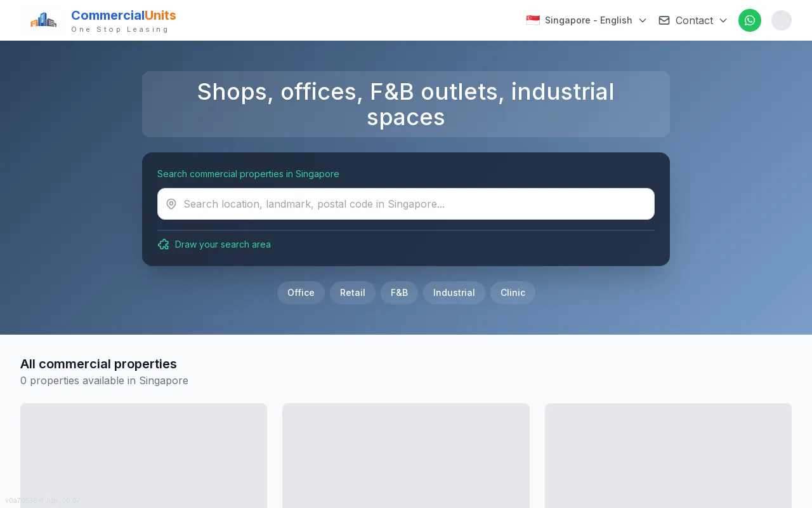The height and width of the screenshot is (508, 812).
Task: Expand the Contact dropdown menu
Action: [693, 20]
